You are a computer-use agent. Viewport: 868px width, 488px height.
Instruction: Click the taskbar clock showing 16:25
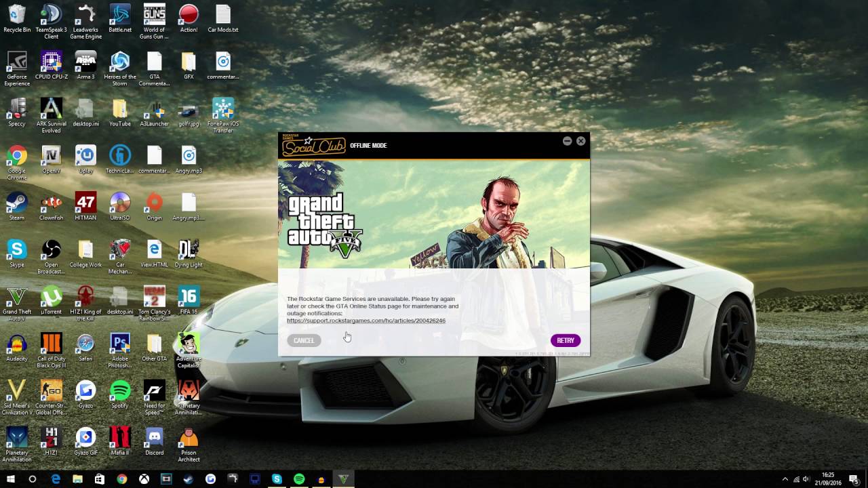pos(827,479)
